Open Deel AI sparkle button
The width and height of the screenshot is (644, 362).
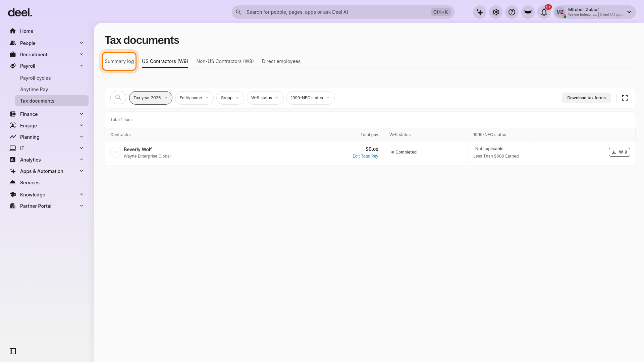480,12
